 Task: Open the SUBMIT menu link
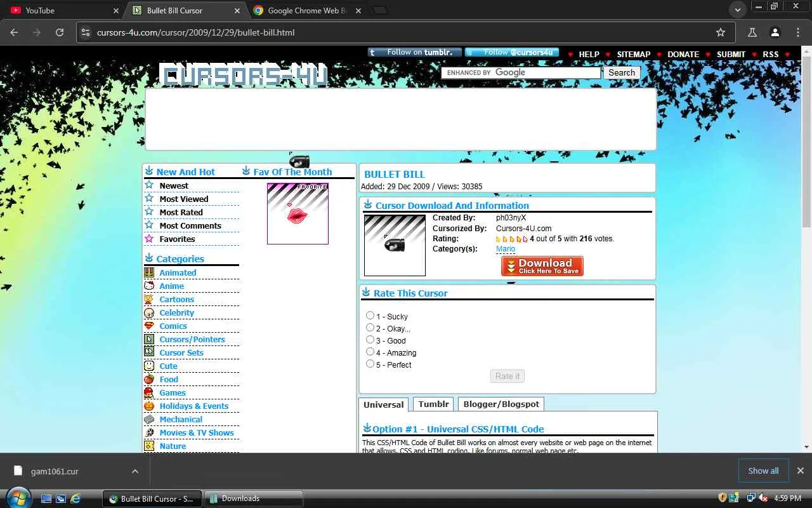[x=731, y=55]
